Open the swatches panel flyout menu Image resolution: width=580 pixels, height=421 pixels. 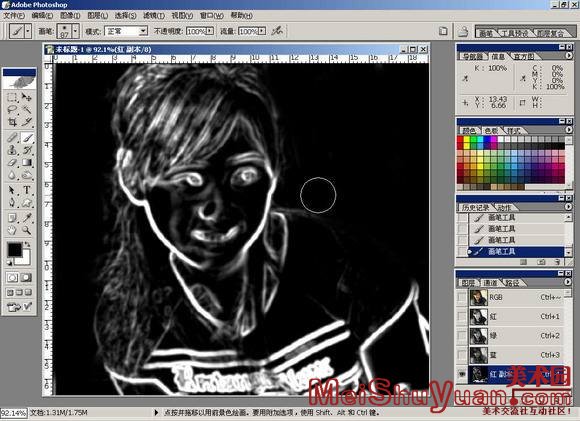(569, 130)
